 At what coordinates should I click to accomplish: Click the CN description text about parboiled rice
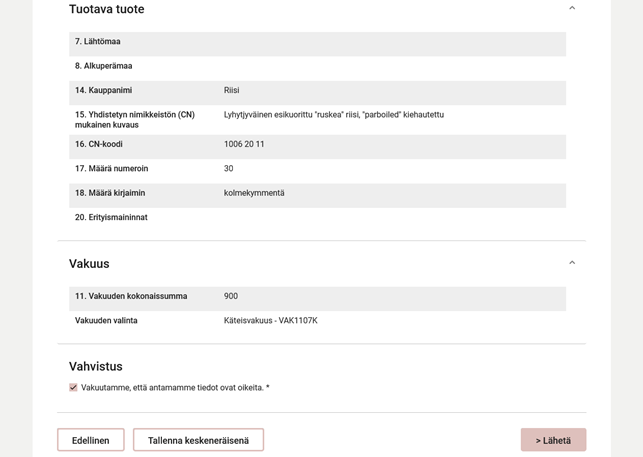click(x=333, y=115)
